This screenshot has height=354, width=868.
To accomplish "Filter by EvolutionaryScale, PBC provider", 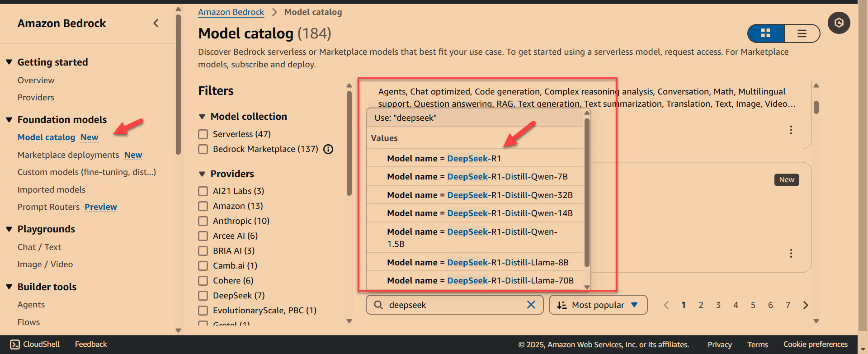I will [x=203, y=311].
